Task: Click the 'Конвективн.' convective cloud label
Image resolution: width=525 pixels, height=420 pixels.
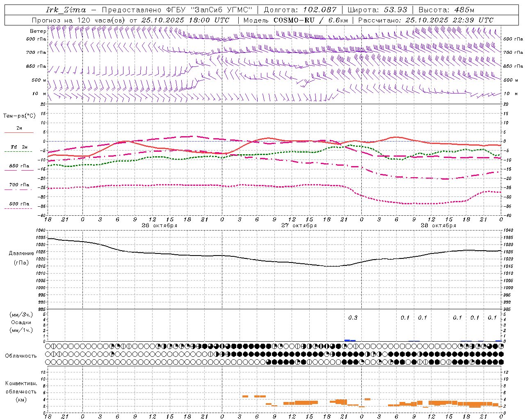Action: point(21,384)
